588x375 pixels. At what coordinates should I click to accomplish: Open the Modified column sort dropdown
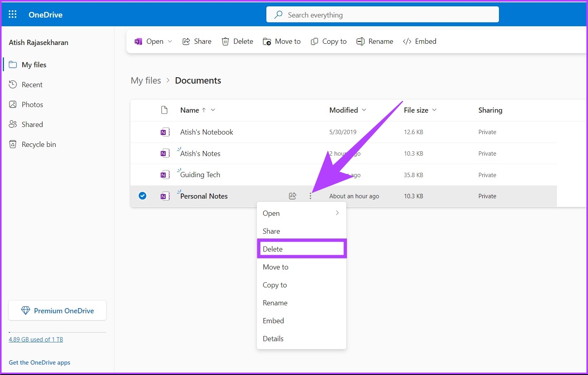(365, 110)
